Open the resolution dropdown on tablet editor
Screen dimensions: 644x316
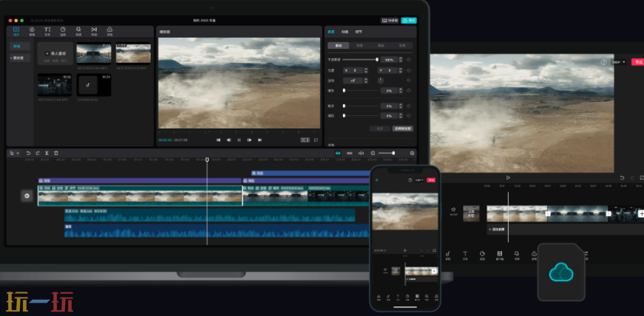coord(619,62)
